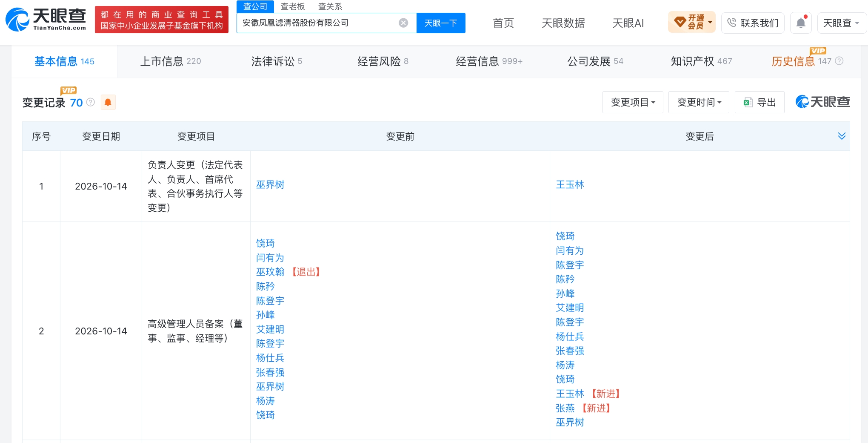Open 张燕 link marked 新进
The image size is (868, 443).
tap(565, 408)
